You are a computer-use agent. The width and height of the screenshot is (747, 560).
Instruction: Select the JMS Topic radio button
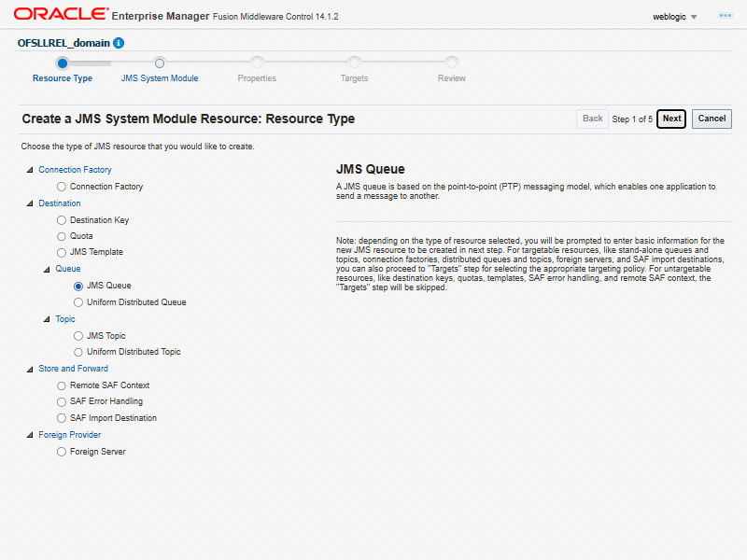click(78, 336)
